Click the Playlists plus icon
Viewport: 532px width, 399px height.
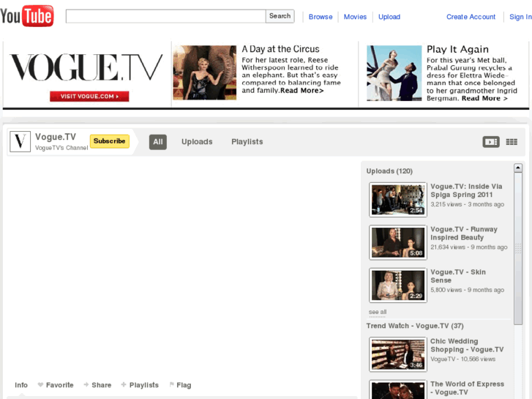[124, 385]
